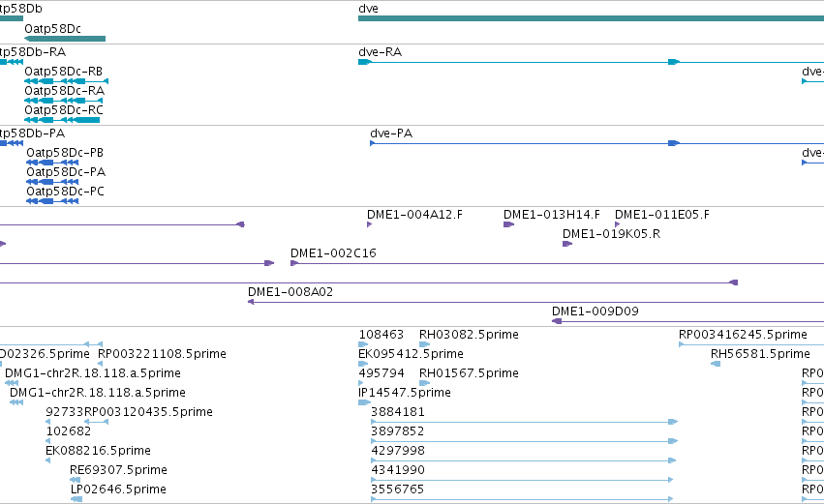Select the Oatp58Dc-RB transcript glyph
This screenshot has width=824, height=504.
pyautogui.click(x=67, y=81)
